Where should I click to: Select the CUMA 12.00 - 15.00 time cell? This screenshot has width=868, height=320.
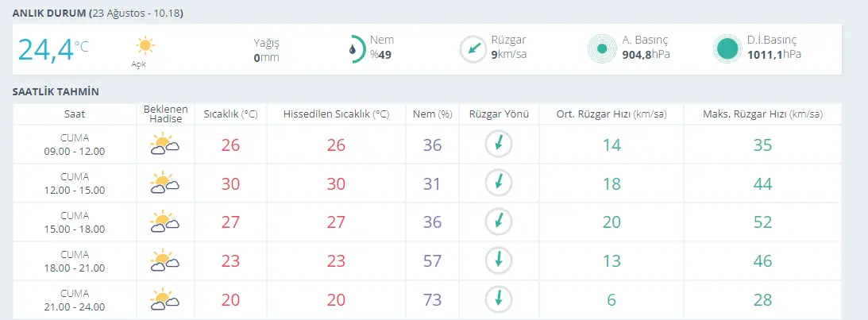tap(75, 183)
